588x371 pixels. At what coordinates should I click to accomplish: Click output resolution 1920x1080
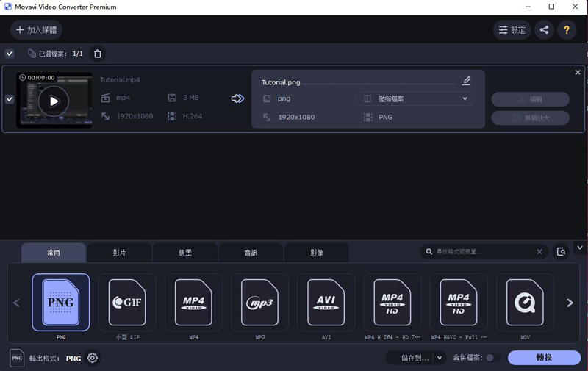[x=296, y=118]
